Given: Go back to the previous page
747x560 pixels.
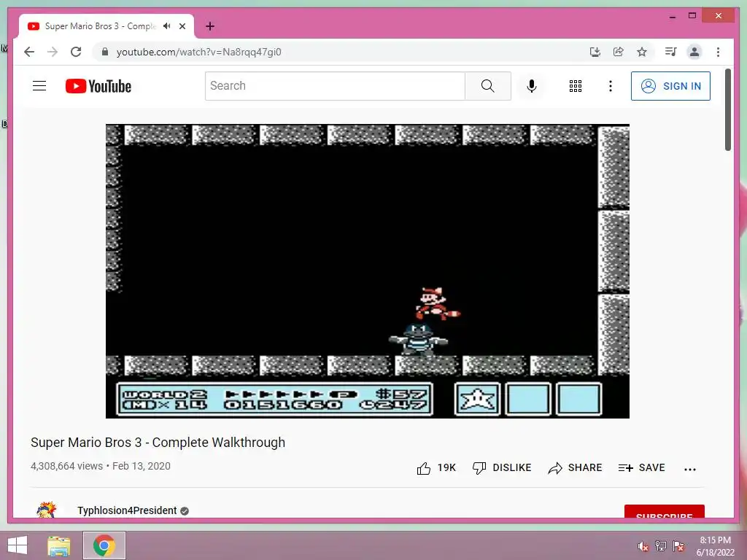Looking at the screenshot, I should pos(29,52).
